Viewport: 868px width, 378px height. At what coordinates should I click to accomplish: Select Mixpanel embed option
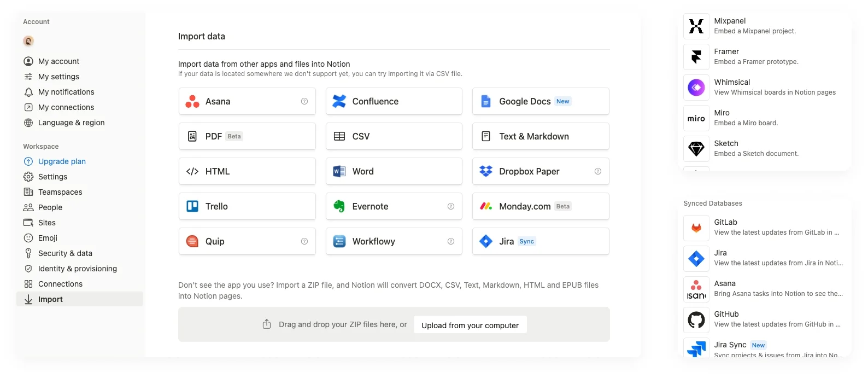[x=766, y=26]
